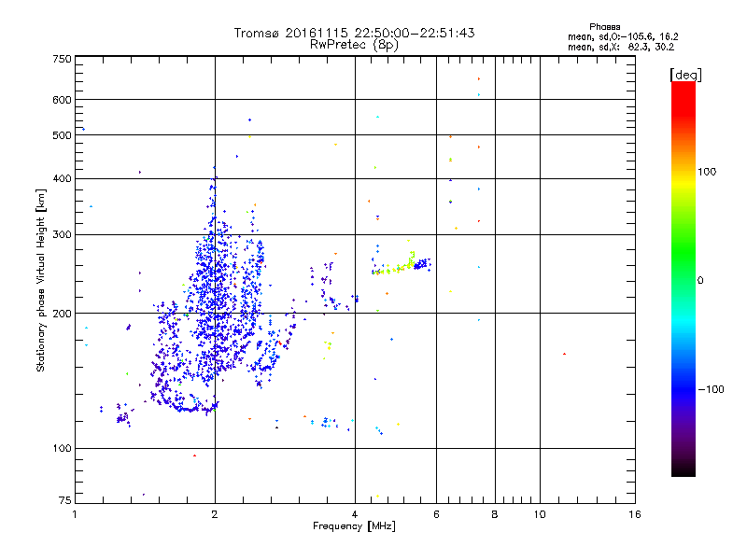The image size is (747, 560).
Task: Click the x-axis tick label '2'
Action: (x=215, y=514)
